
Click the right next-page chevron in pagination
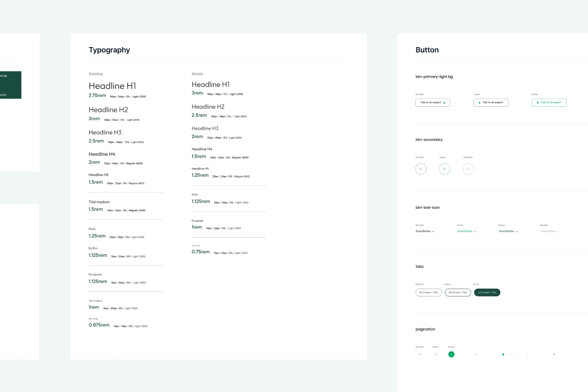(554, 354)
